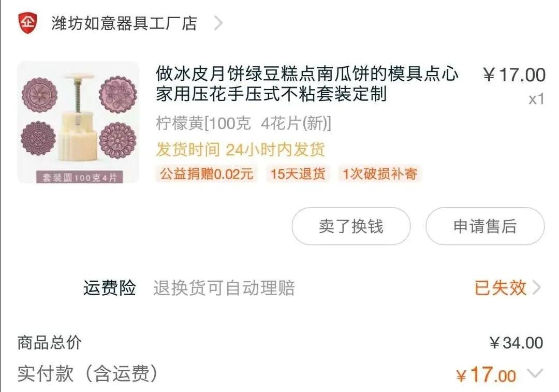Click the product title about mooncake molds
This screenshot has width=559, height=392.
tap(306, 87)
